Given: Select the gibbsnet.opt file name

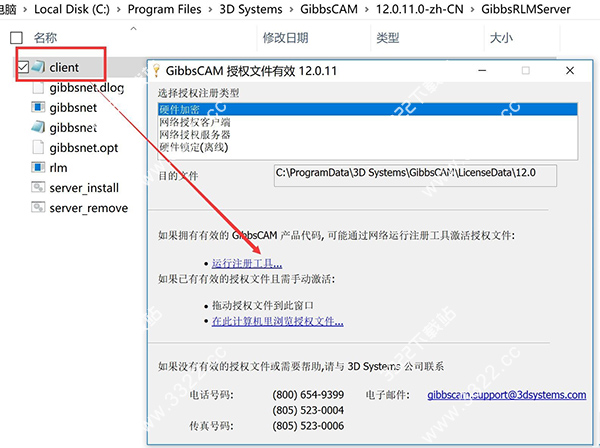Looking at the screenshot, I should click(84, 148).
